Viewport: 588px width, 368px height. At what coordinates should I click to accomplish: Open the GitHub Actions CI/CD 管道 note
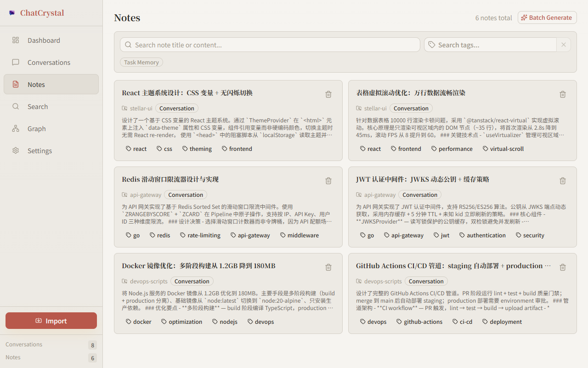(x=453, y=266)
